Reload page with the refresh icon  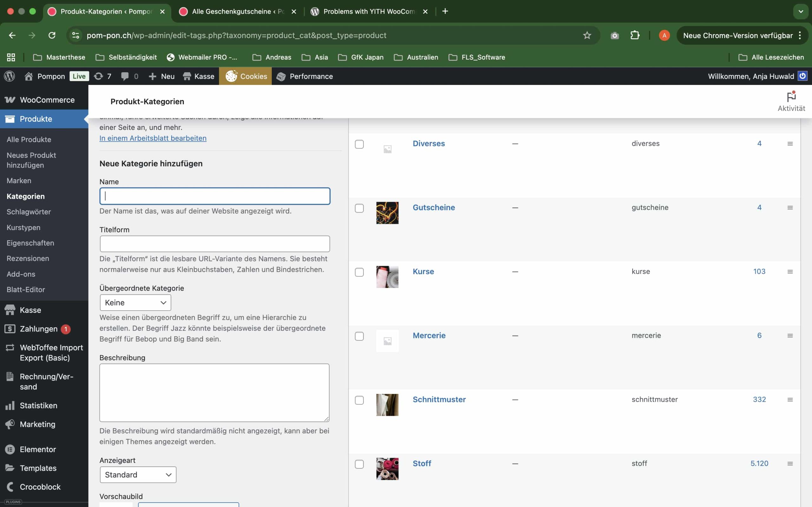(52, 35)
